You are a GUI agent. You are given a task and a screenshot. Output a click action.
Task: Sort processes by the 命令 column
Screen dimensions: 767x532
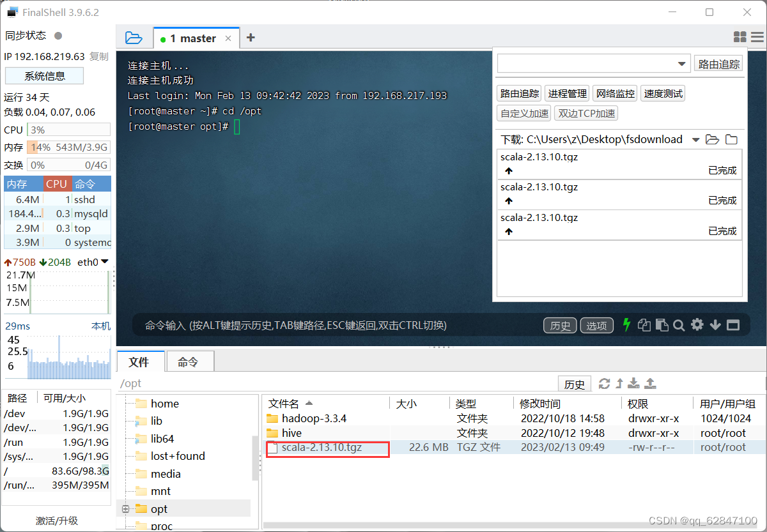point(91,184)
